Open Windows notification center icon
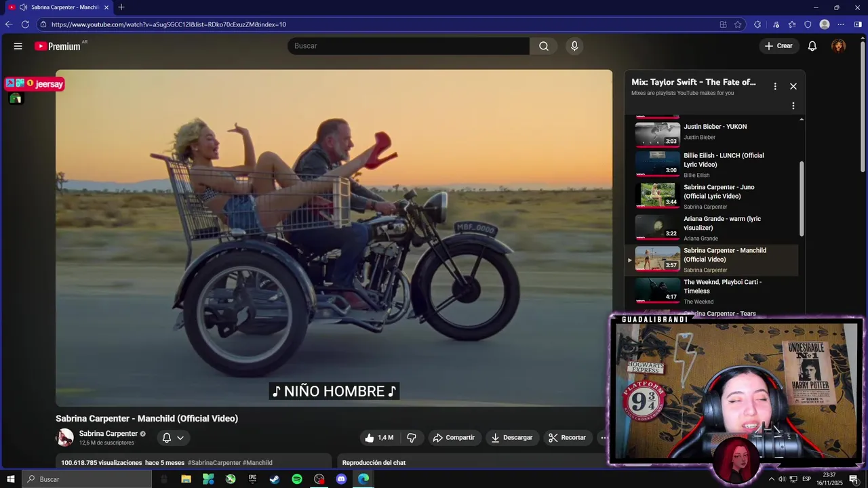This screenshot has height=488, width=868. pyautogui.click(x=854, y=479)
